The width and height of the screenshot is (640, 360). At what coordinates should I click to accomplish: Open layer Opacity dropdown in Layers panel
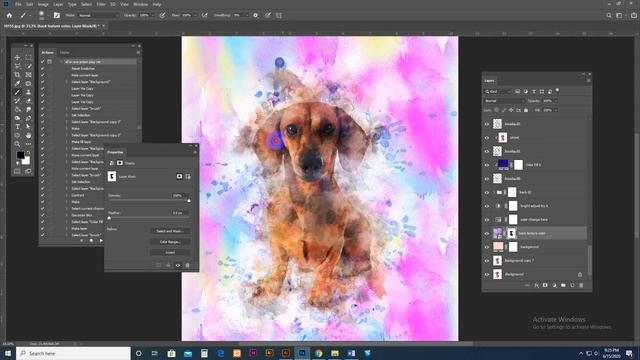(x=556, y=101)
